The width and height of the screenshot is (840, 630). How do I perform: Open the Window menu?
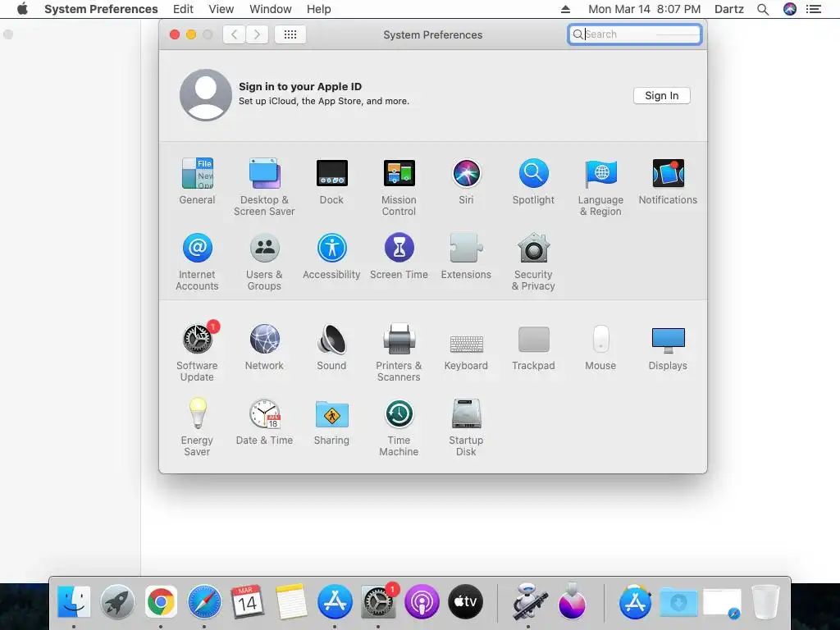(x=271, y=9)
